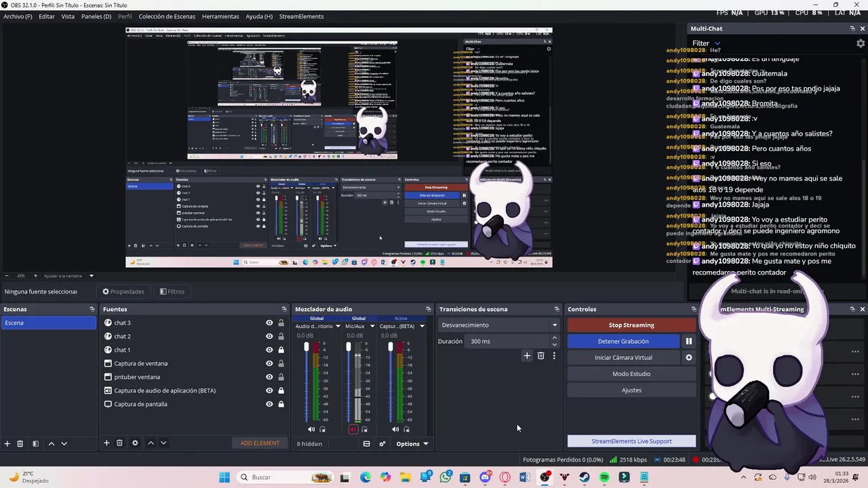Open the StreamElements menu
Image resolution: width=868 pixels, height=488 pixels.
point(301,16)
